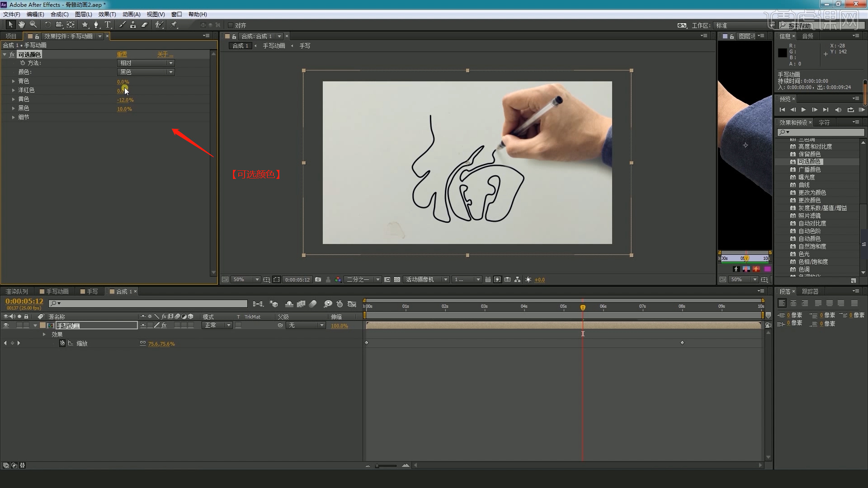The height and width of the screenshot is (488, 868).
Task: Toggle frame blending switch in timeline
Action: tap(301, 304)
